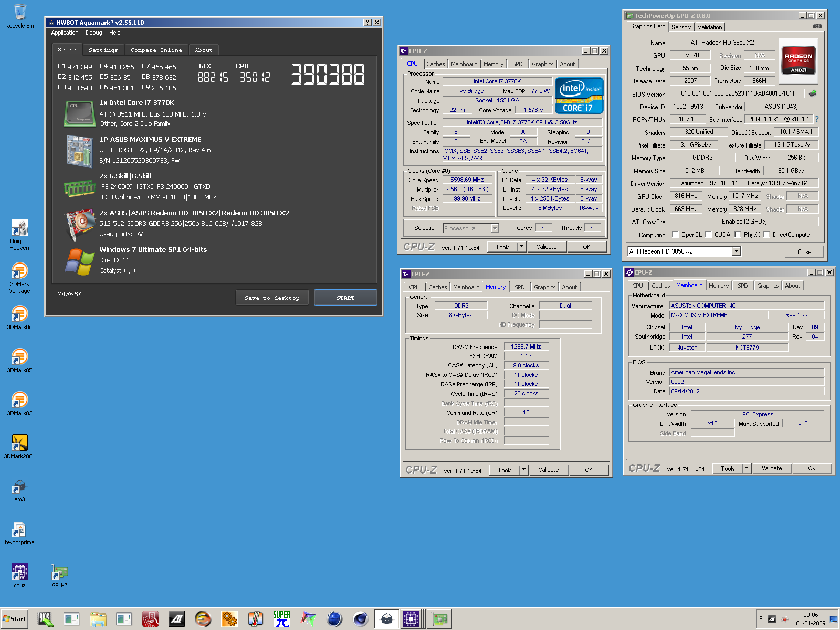Click the DRAM Frequency 1299.7 MHz value
Image resolution: width=840 pixels, height=630 pixels.
526,346
